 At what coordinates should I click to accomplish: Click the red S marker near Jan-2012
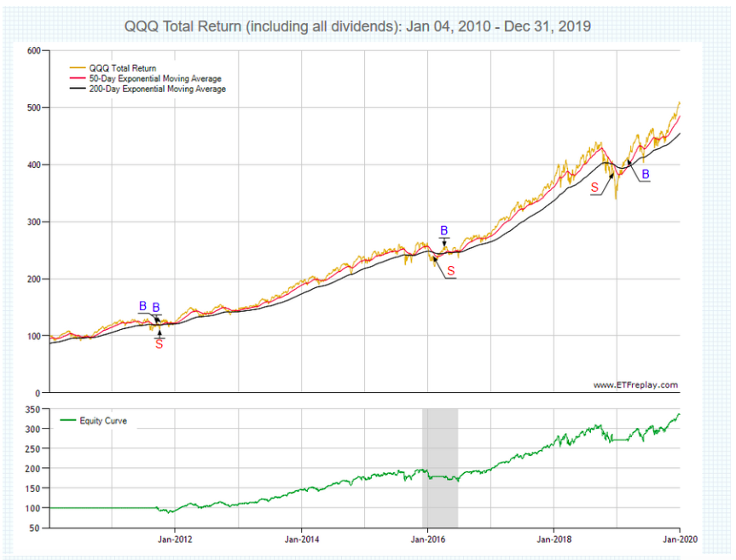click(159, 344)
